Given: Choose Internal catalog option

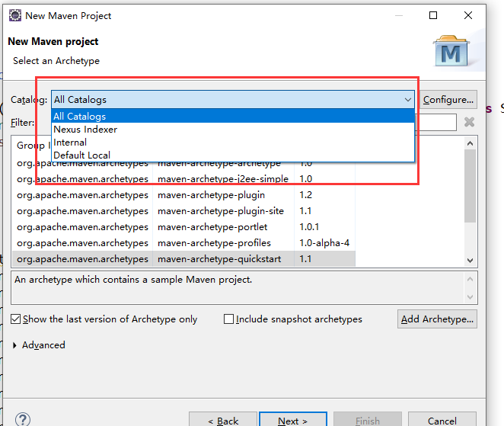Looking at the screenshot, I should point(70,143).
